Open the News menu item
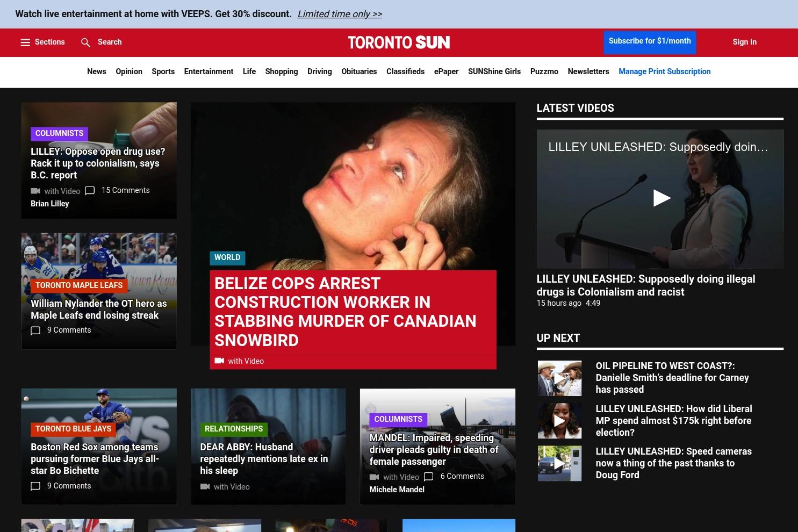The height and width of the screenshot is (532, 798). point(97,71)
